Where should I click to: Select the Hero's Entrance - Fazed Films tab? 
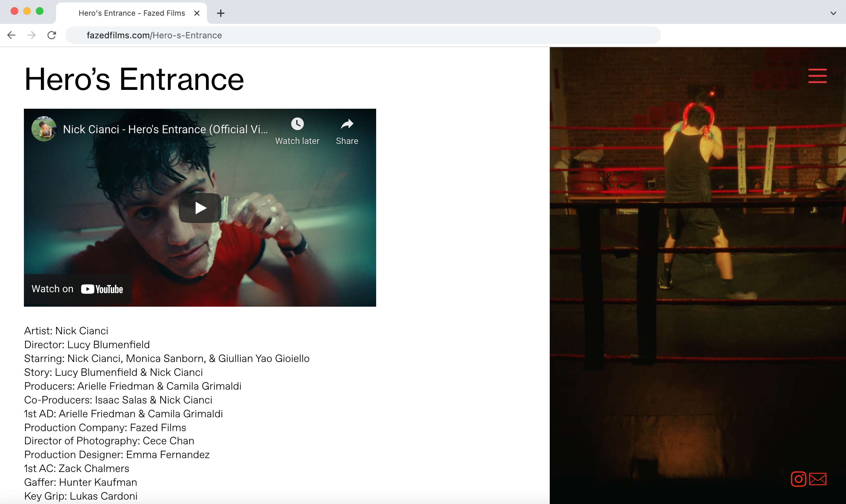(x=131, y=13)
